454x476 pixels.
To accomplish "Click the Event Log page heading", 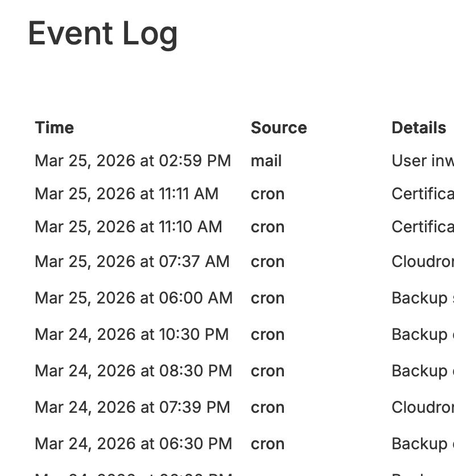I will 102,34.
